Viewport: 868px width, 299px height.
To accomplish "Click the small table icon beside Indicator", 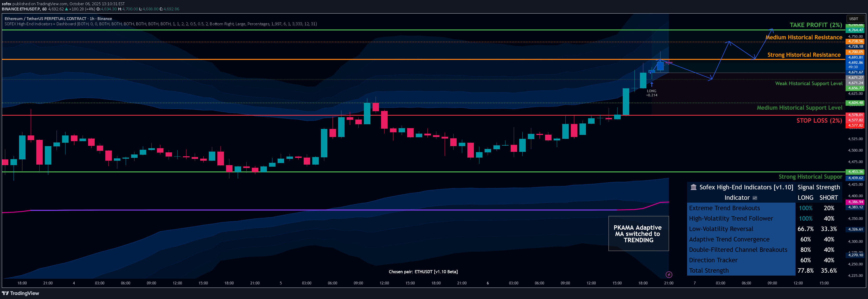I will coord(755,198).
